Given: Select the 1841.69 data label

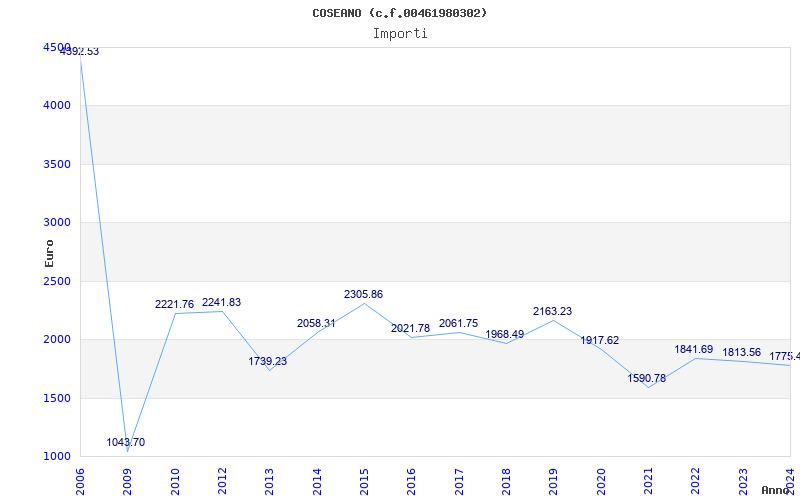Looking at the screenshot, I should point(694,349).
